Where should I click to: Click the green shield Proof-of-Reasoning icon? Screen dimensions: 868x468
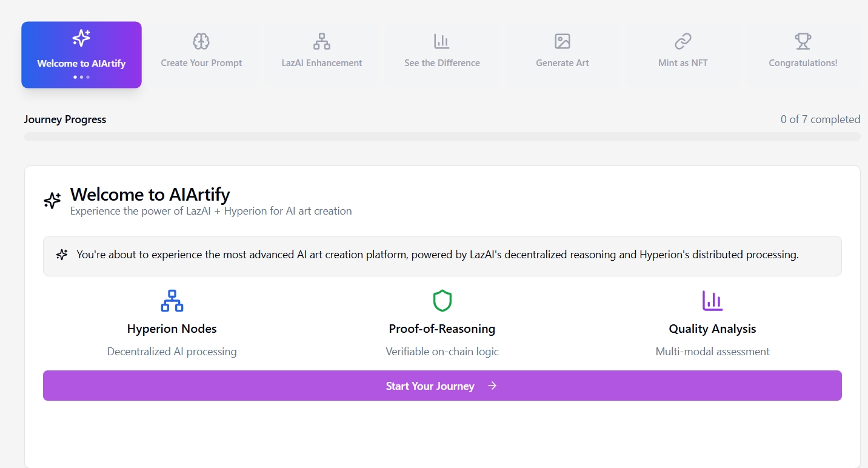coord(442,300)
